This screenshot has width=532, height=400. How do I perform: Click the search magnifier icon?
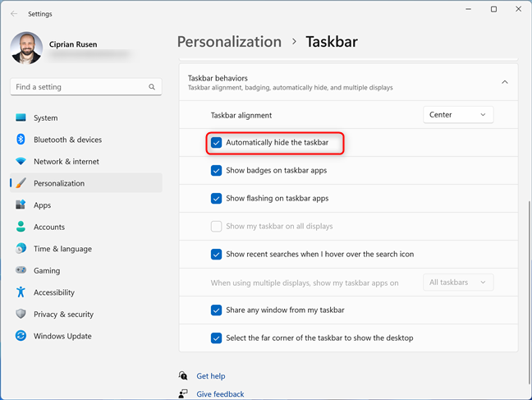click(152, 87)
